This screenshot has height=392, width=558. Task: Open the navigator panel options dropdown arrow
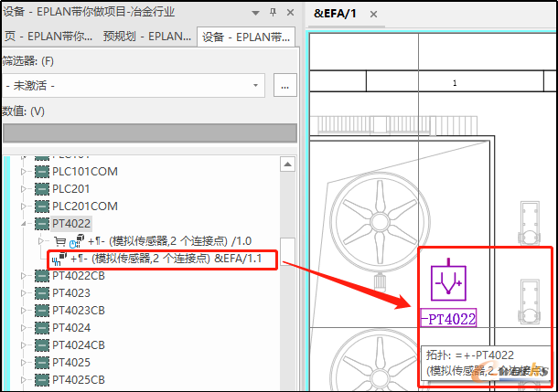coord(255,13)
